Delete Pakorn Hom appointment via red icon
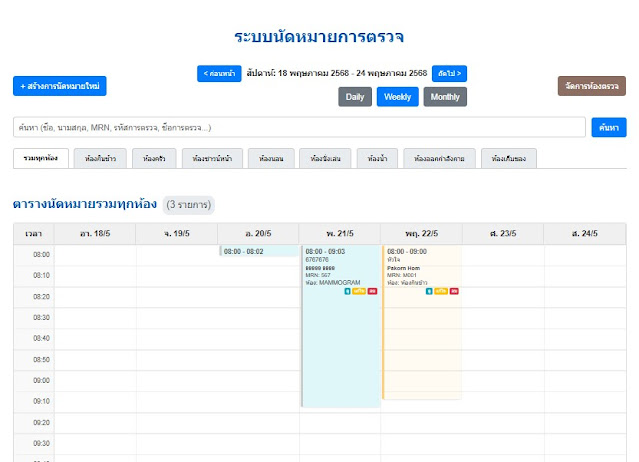This screenshot has height=462, width=639. 454,291
